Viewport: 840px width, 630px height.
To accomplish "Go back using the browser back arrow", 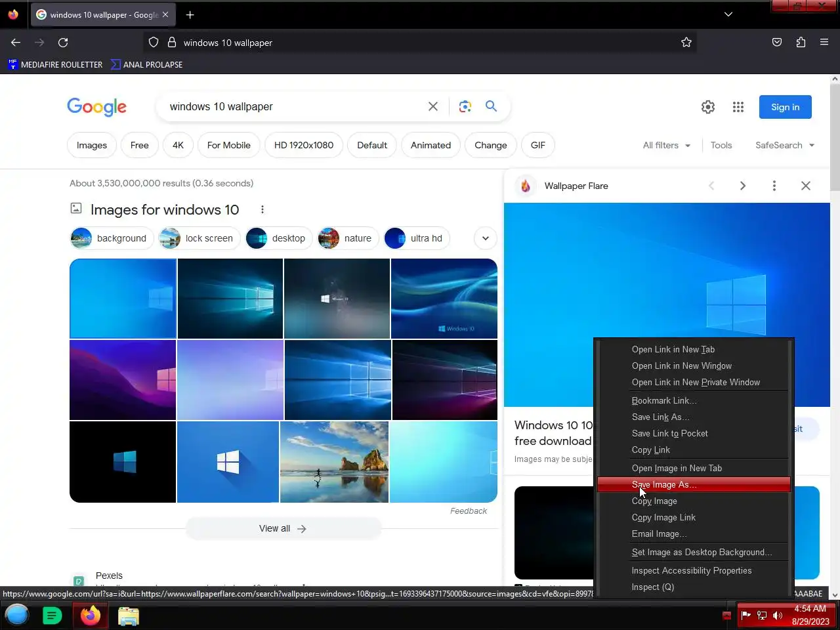I will 16,43.
